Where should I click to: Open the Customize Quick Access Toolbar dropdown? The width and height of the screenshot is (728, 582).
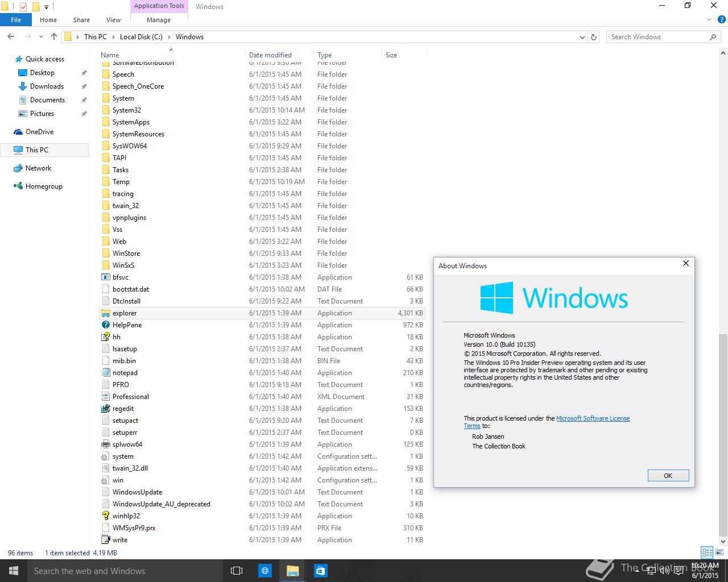[47, 7]
